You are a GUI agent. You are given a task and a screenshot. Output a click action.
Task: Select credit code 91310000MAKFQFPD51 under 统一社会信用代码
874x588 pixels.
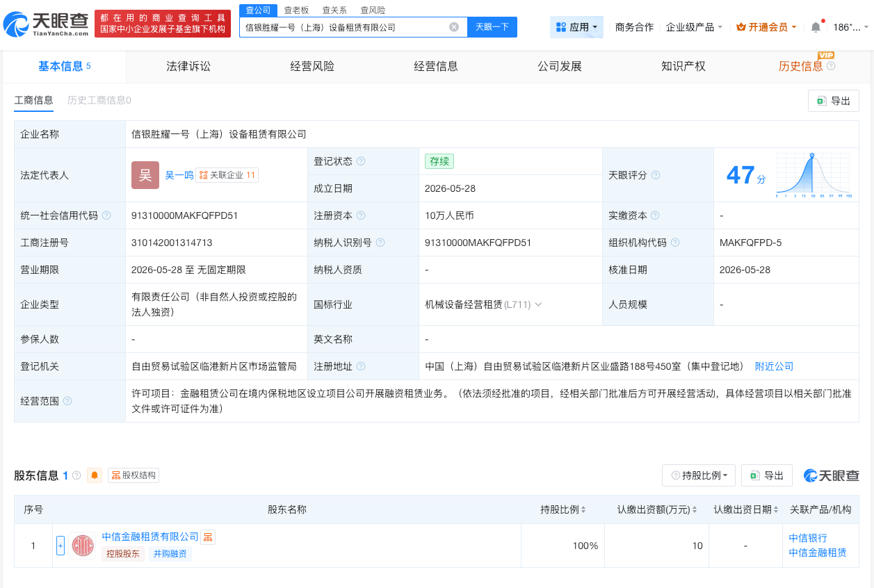185,215
